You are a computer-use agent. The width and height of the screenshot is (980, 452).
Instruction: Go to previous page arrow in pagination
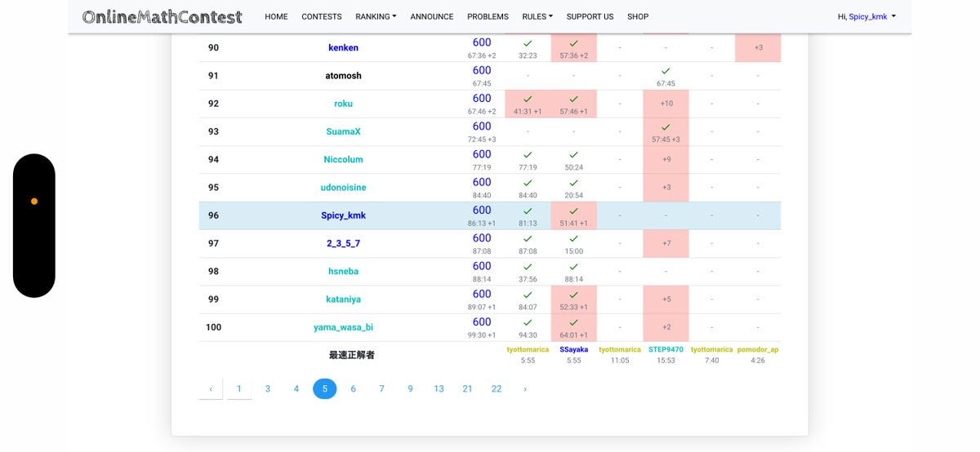tap(211, 389)
